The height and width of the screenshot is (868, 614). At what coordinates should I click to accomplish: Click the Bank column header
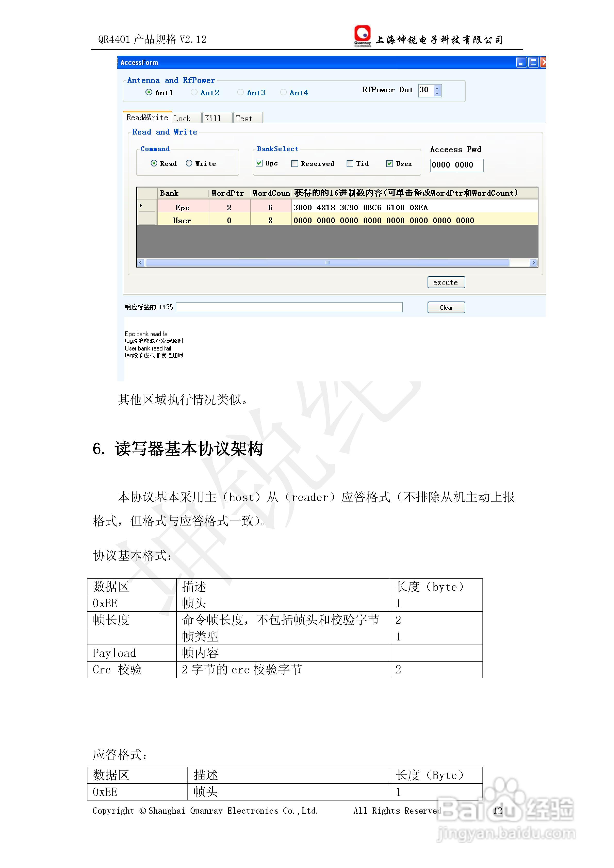tap(183, 193)
